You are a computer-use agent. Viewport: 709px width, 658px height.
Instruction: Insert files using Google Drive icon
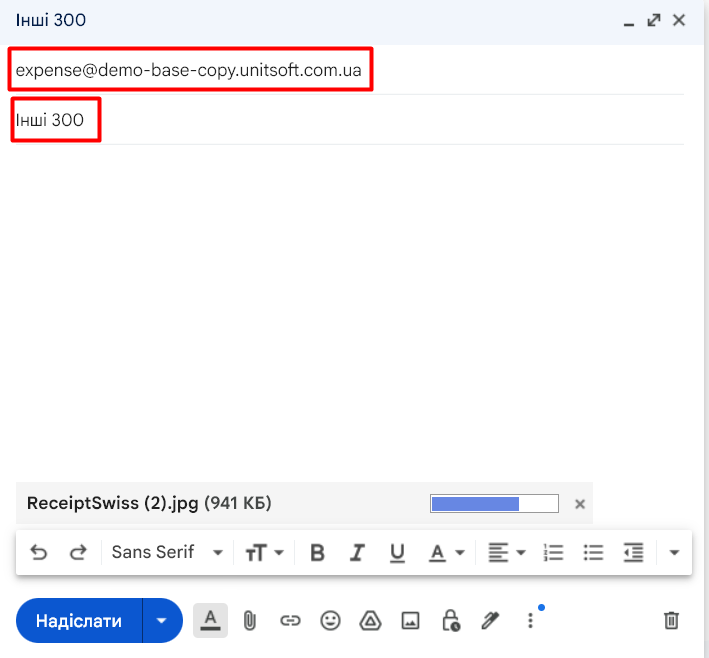(370, 621)
